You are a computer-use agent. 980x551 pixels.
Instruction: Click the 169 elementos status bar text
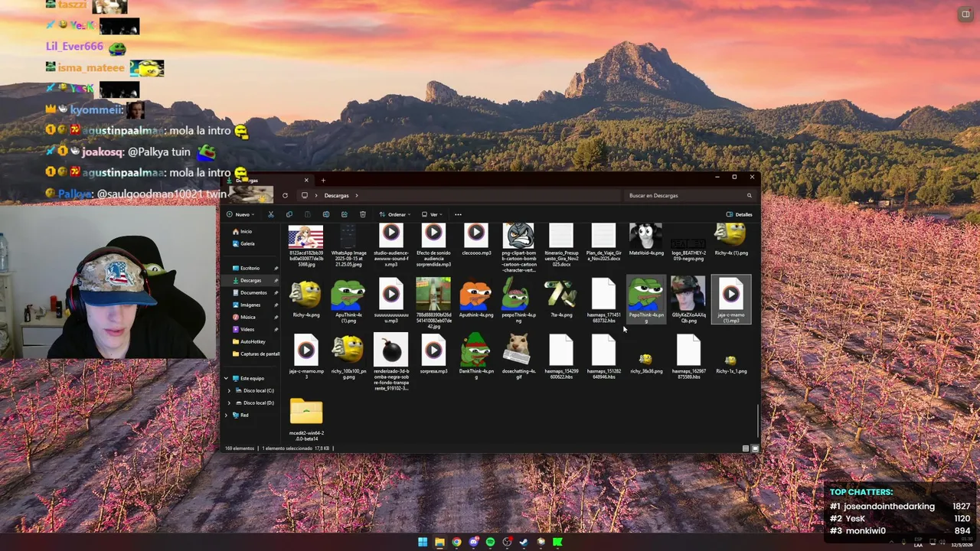[x=240, y=448]
